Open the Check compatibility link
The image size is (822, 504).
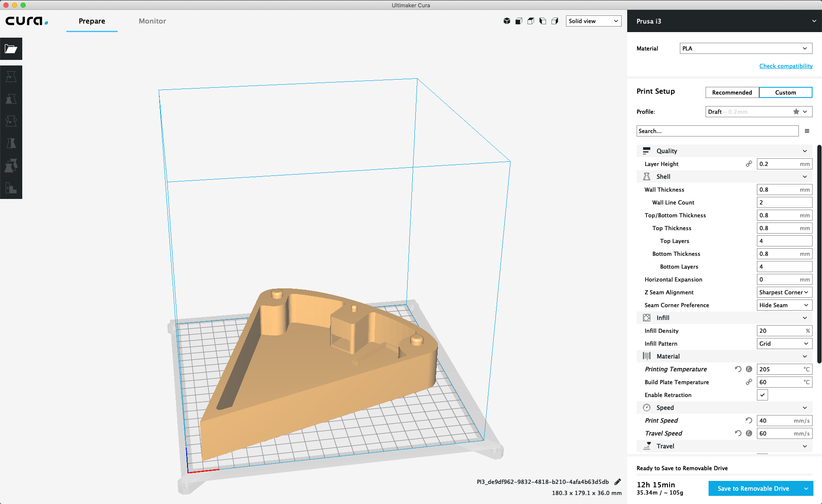pyautogui.click(x=786, y=66)
